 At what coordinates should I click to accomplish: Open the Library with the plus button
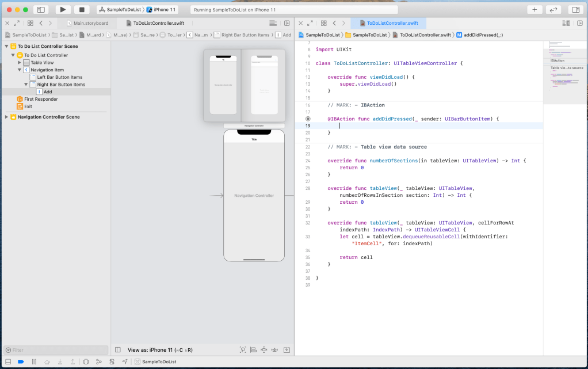(534, 10)
